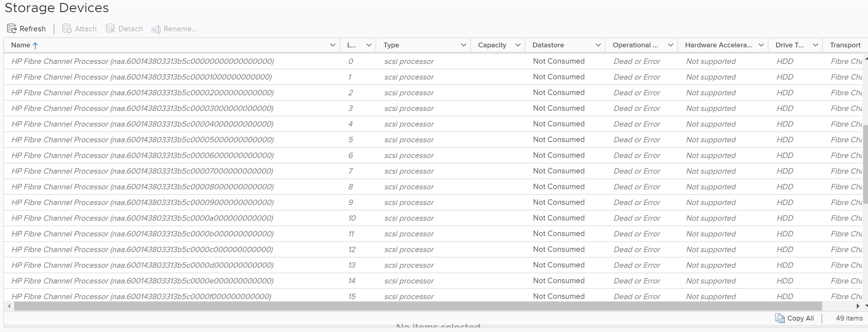Click the Refresh storage icon

pos(12,29)
